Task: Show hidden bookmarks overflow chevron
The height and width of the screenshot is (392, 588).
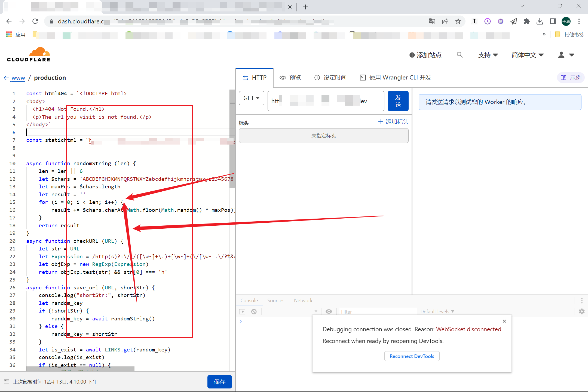Action: (x=544, y=34)
